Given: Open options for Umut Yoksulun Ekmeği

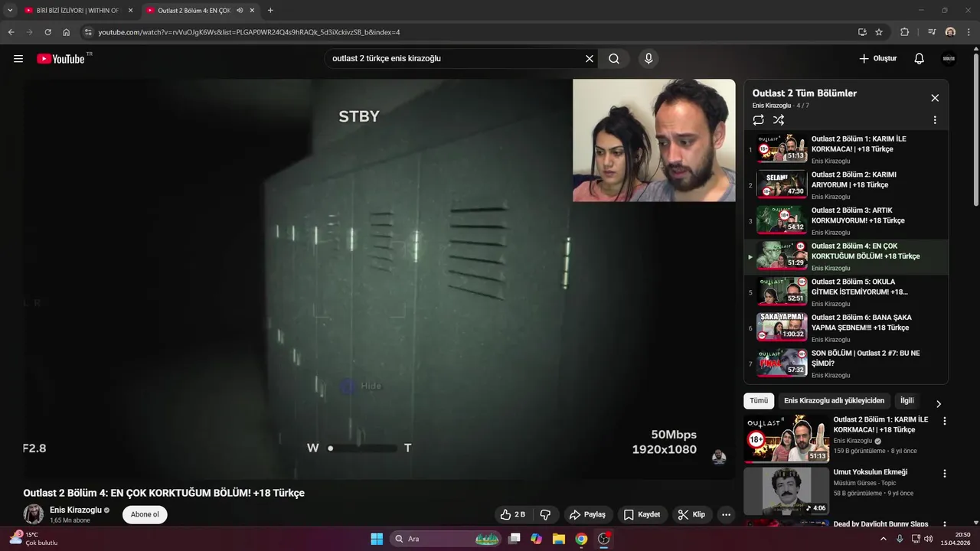Looking at the screenshot, I should (945, 474).
